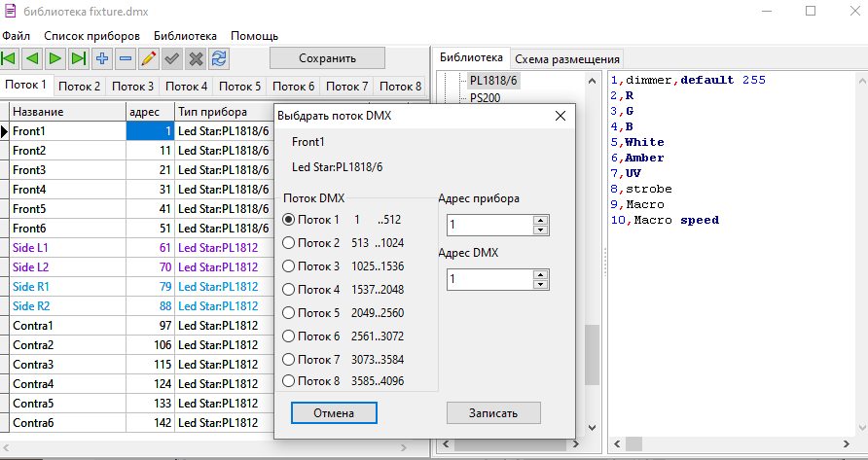Switch to Поток 8 tab
868x460 pixels.
pos(400,87)
